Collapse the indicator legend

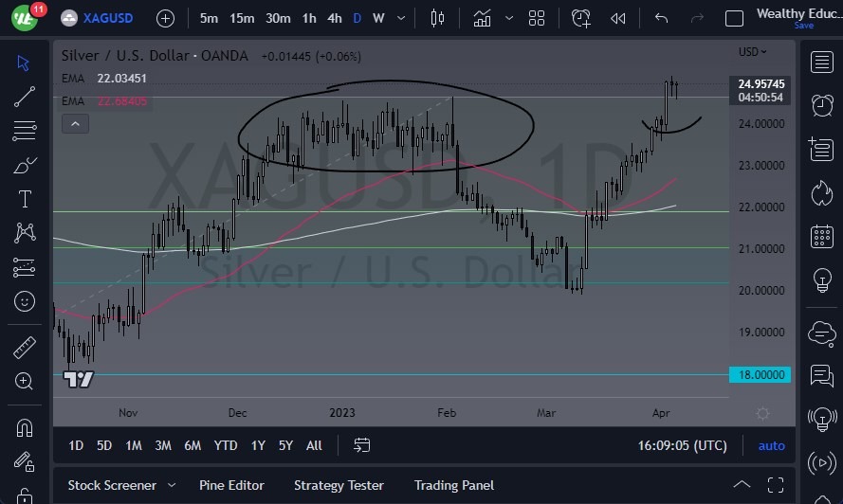coord(75,124)
